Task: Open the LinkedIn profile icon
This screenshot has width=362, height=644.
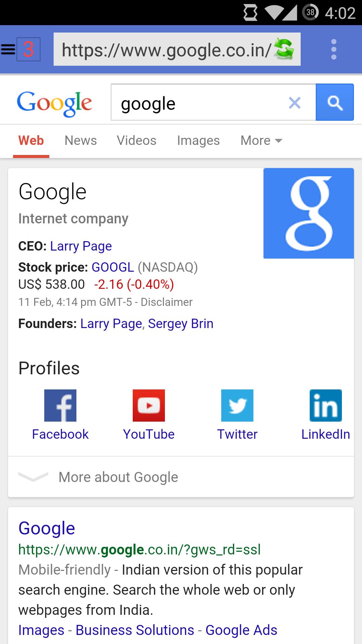Action: [x=325, y=405]
